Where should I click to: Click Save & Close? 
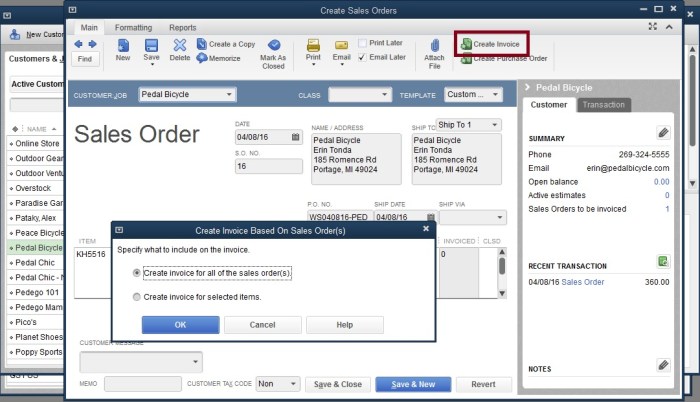click(x=338, y=384)
